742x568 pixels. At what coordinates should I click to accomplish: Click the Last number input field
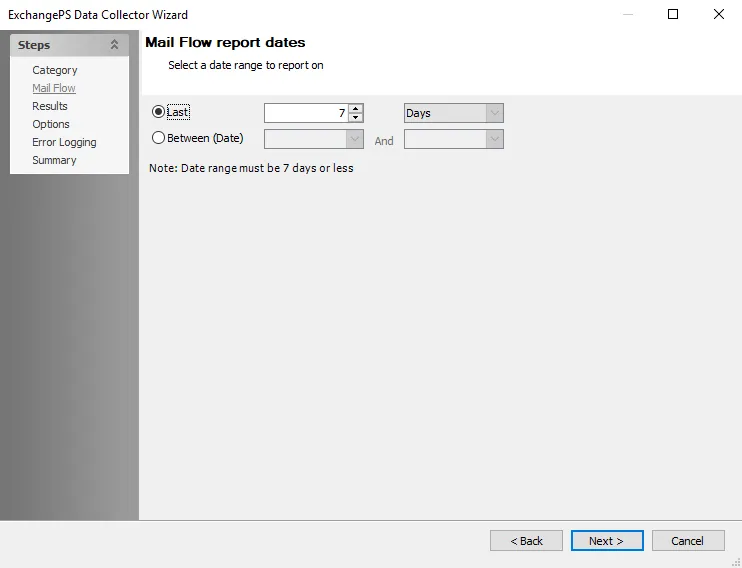tap(306, 113)
